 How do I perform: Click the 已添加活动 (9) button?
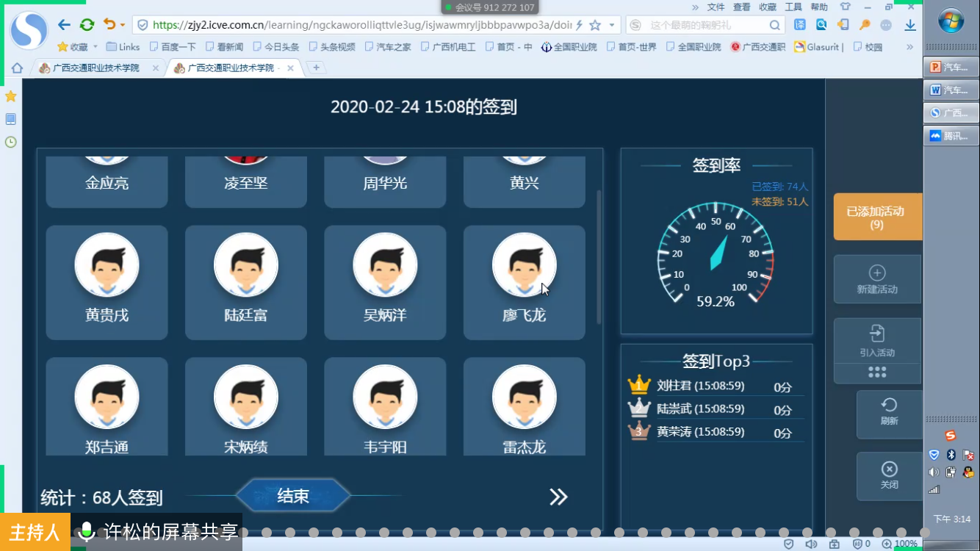coord(877,217)
